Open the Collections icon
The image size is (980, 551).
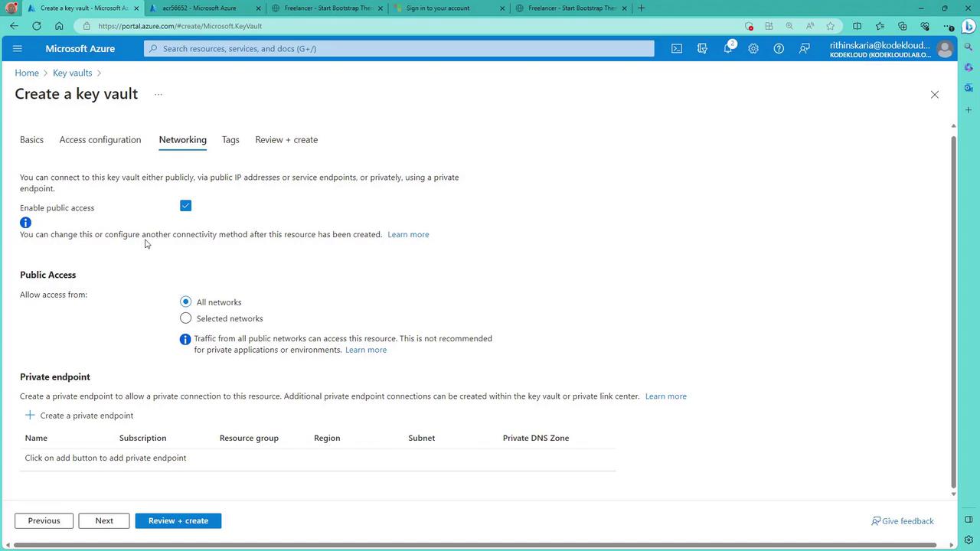[x=902, y=26]
